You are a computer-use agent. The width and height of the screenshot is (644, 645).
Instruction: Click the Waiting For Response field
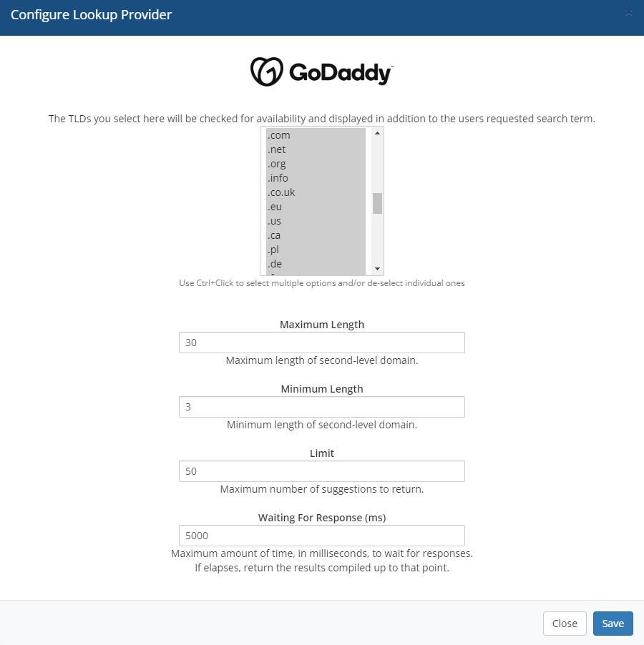point(321,536)
